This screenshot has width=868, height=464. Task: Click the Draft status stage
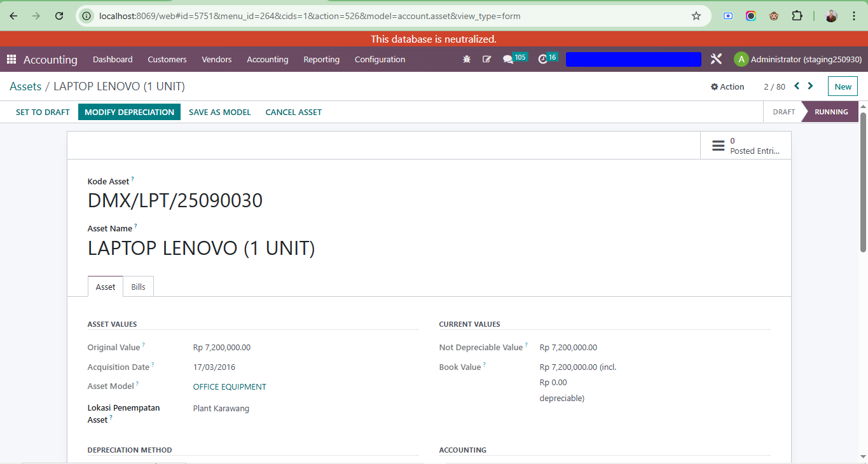click(x=783, y=112)
